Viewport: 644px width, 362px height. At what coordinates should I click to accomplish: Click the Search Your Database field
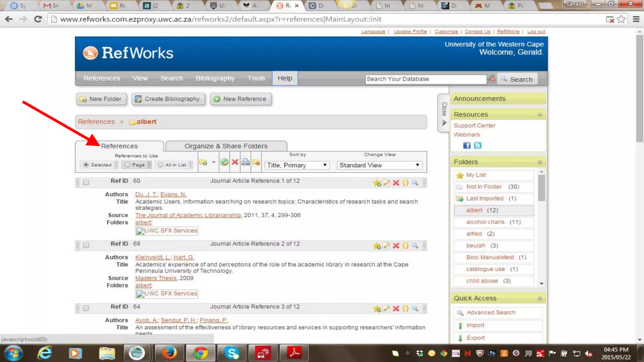point(425,79)
